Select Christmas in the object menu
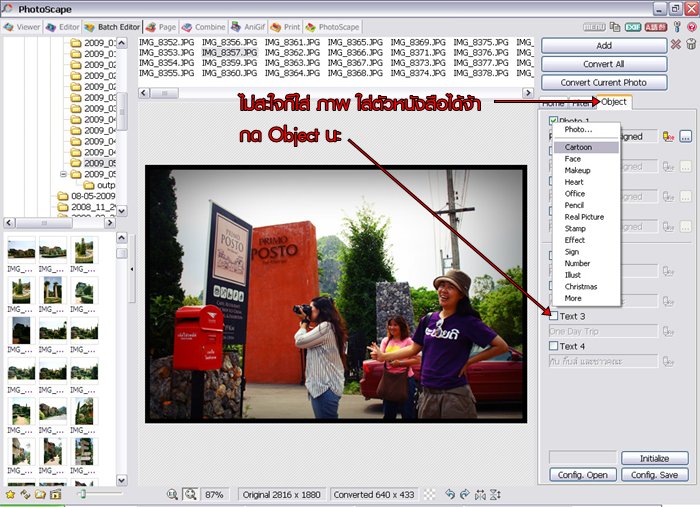Viewport: 700px width, 507px height. coord(586,287)
